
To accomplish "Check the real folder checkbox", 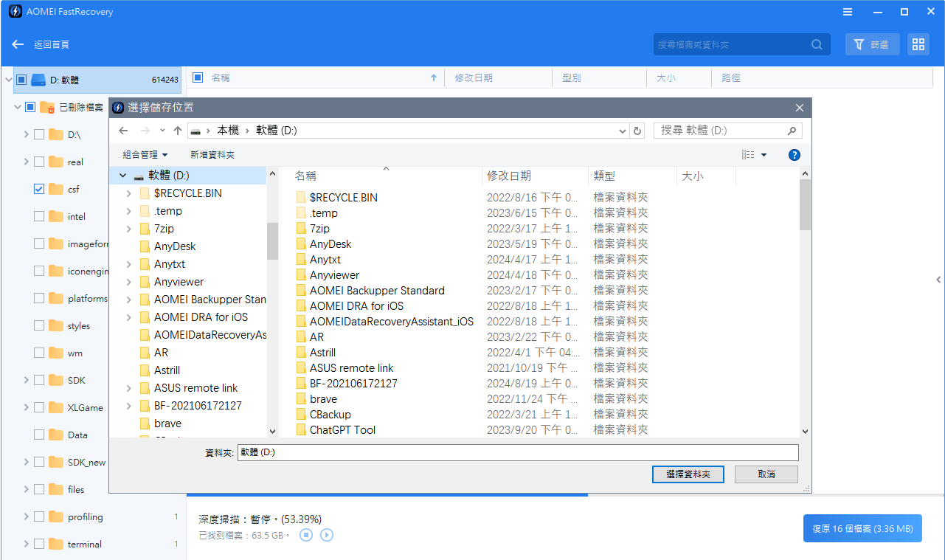I will click(39, 162).
